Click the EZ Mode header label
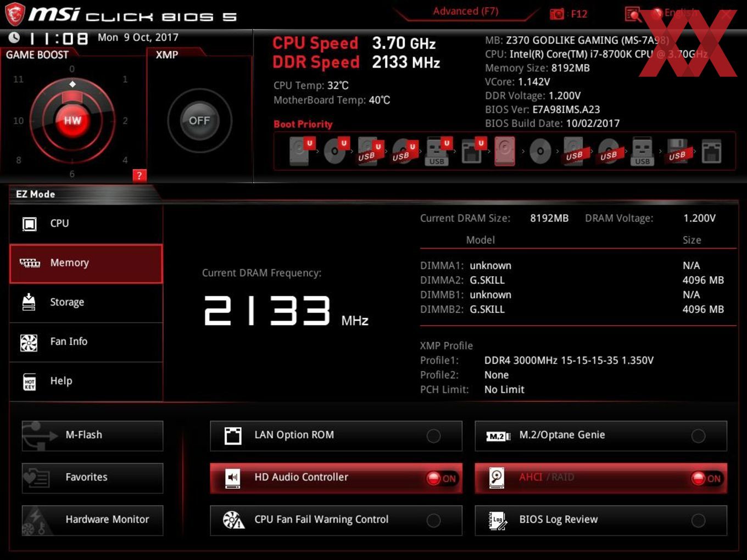The width and height of the screenshot is (747, 560). (x=35, y=194)
